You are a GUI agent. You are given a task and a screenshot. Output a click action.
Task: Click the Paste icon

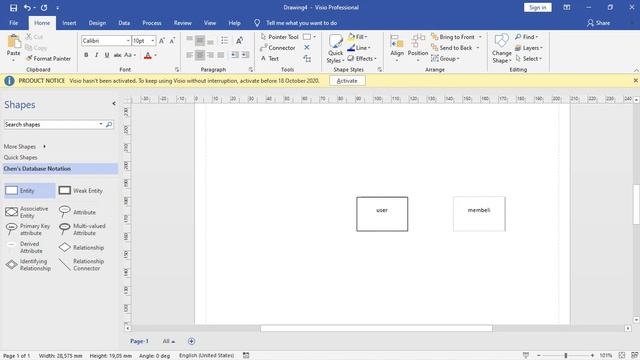(x=13, y=42)
